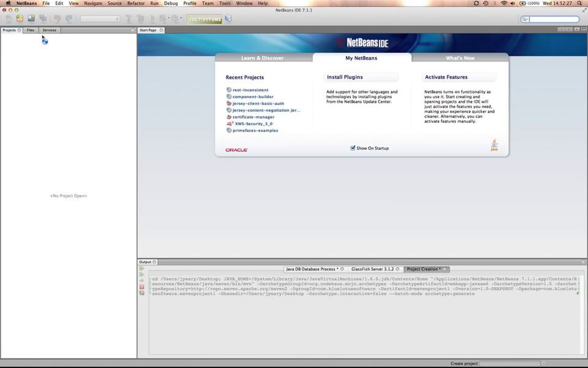Click the output settings icon below stop
The image size is (588, 368).
pyautogui.click(x=142, y=293)
